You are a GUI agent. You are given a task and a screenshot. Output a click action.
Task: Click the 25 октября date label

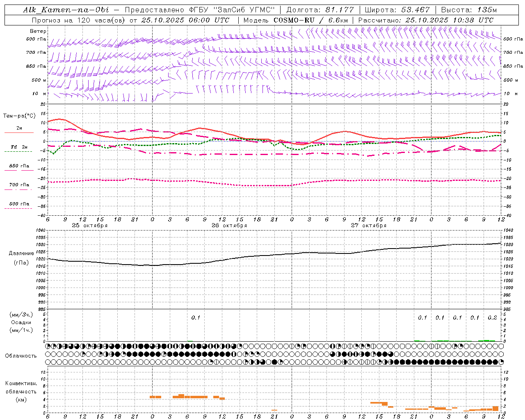click(x=90, y=226)
